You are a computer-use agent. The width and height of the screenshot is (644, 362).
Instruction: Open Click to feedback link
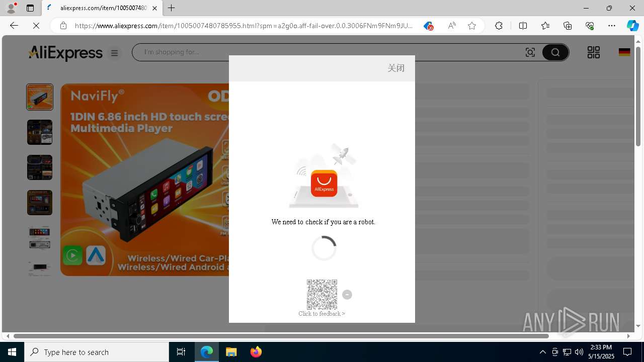[x=322, y=314]
